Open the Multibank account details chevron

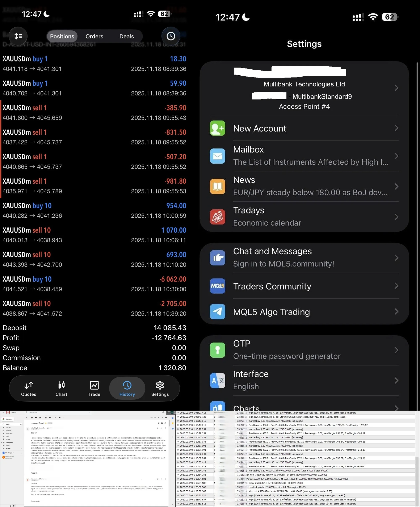(x=396, y=88)
